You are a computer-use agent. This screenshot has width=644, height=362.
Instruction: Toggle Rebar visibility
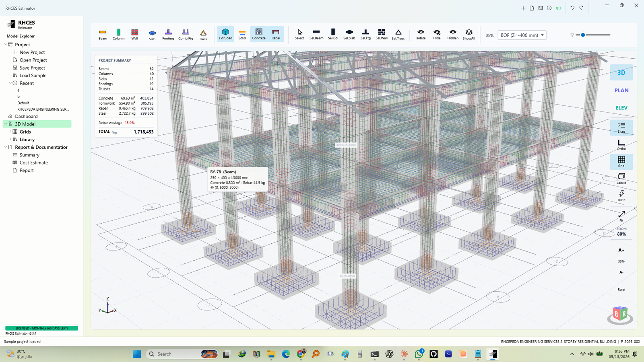coord(276,35)
